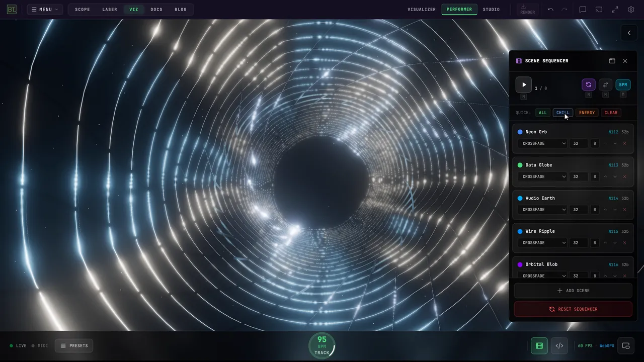Move Data Globe scene up
The height and width of the screenshot is (362, 644).
pyautogui.click(x=605, y=176)
